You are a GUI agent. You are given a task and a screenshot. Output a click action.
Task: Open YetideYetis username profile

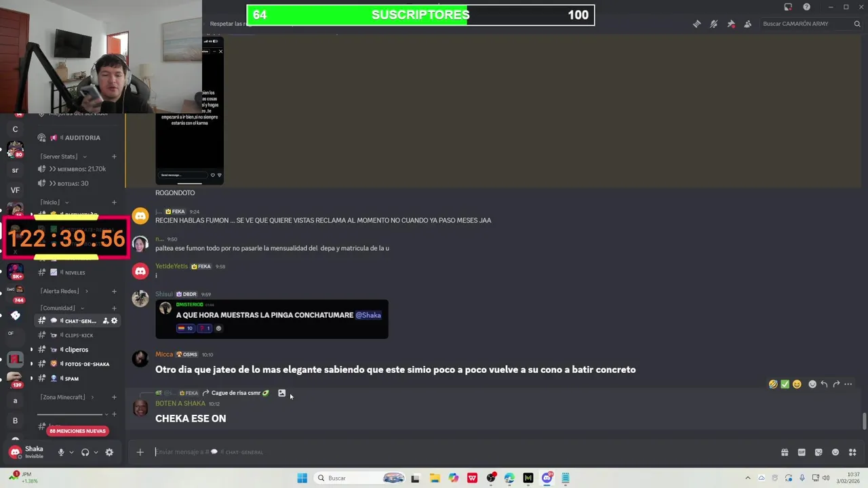click(172, 266)
